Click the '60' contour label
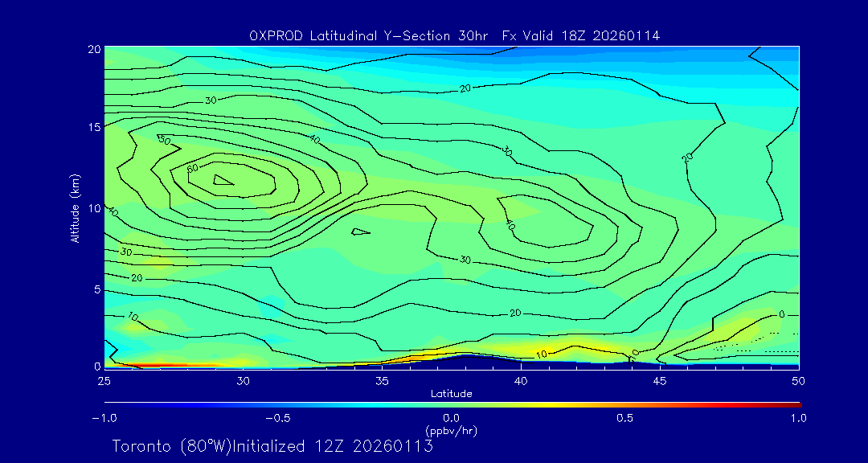This screenshot has width=868, height=463. pos(193,168)
